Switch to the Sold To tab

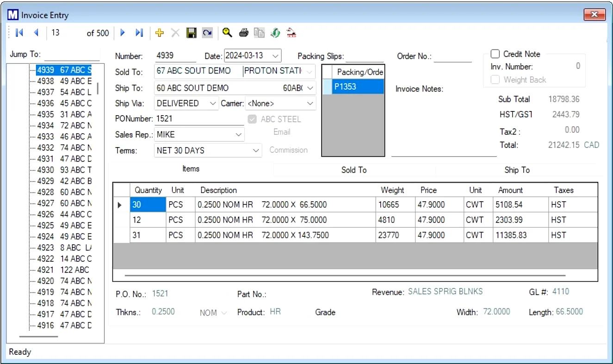click(354, 170)
